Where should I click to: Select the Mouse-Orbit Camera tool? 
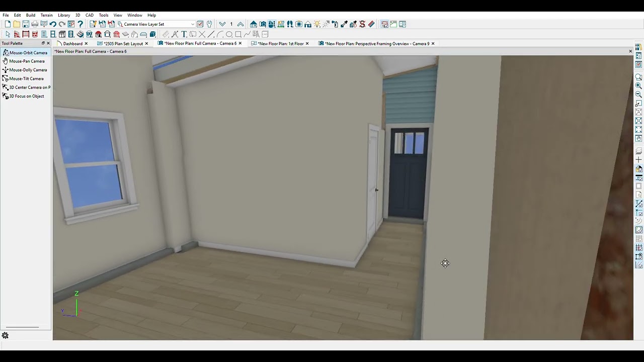coord(25,52)
